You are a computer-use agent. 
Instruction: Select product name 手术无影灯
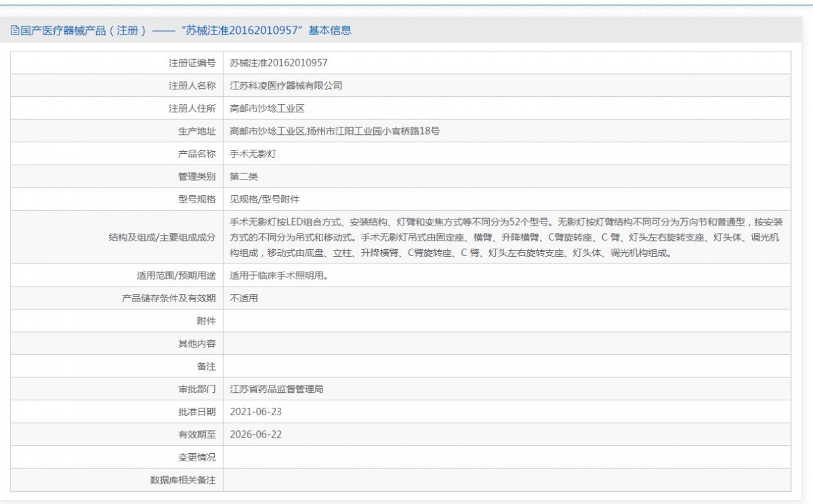pyautogui.click(x=253, y=154)
